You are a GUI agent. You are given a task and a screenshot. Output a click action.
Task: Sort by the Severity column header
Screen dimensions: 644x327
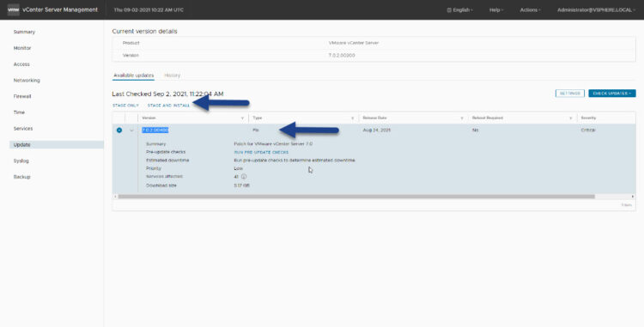click(x=588, y=118)
